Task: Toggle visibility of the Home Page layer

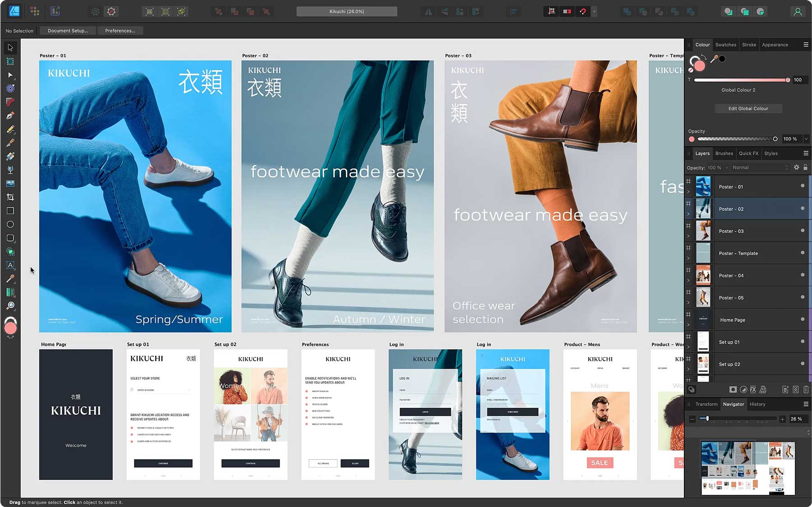Action: (x=803, y=320)
